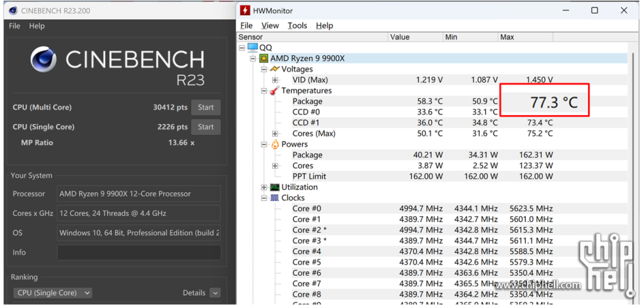Screen dimensions: 644x308
Task: Click the Cinebench sphere logo
Action: (43, 59)
